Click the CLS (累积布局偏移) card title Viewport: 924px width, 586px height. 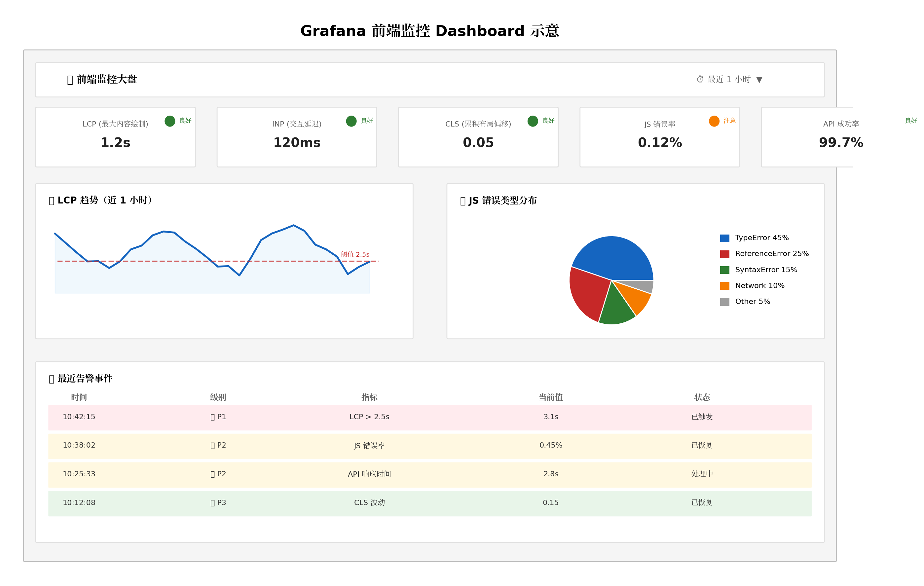point(478,124)
